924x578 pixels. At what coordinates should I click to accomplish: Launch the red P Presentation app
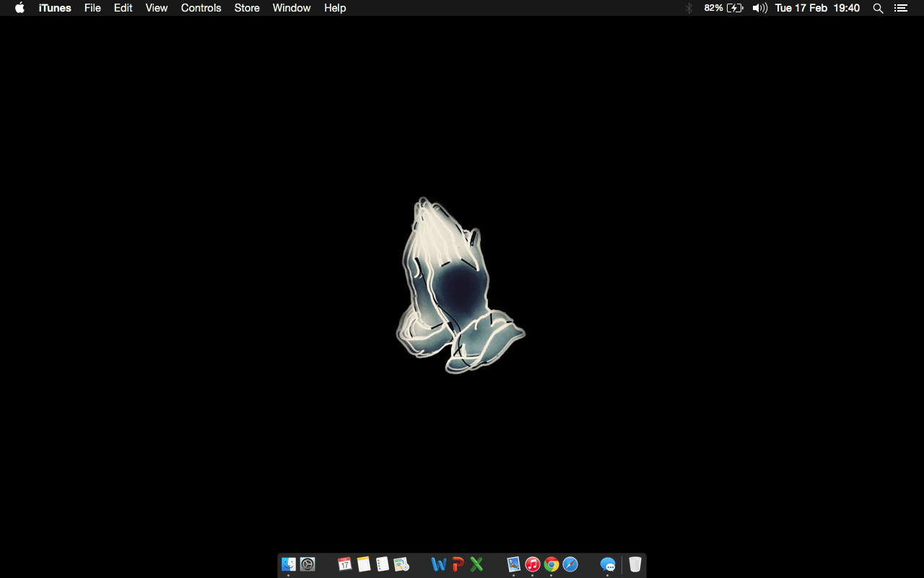point(458,564)
